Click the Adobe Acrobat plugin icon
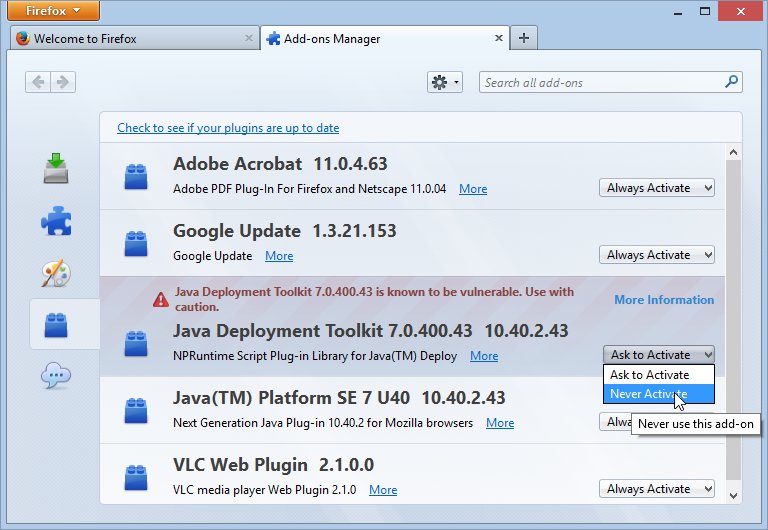Screen dimensions: 768x530 136,176
